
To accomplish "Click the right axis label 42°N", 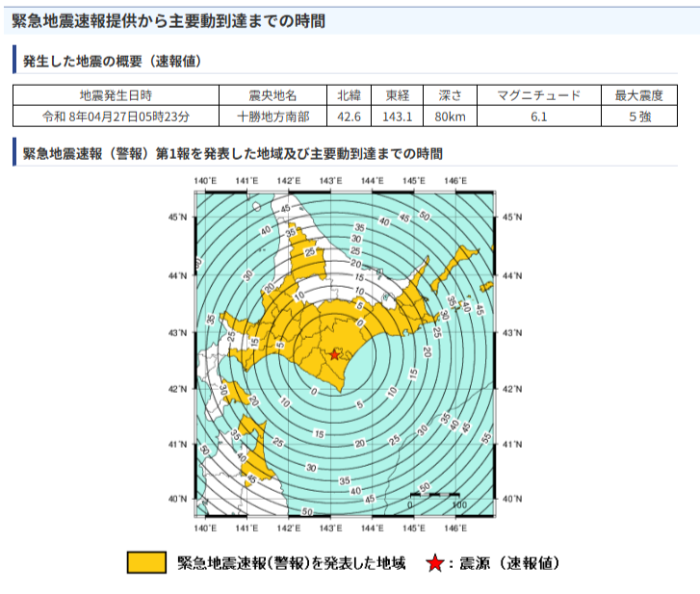I will click(x=512, y=389).
